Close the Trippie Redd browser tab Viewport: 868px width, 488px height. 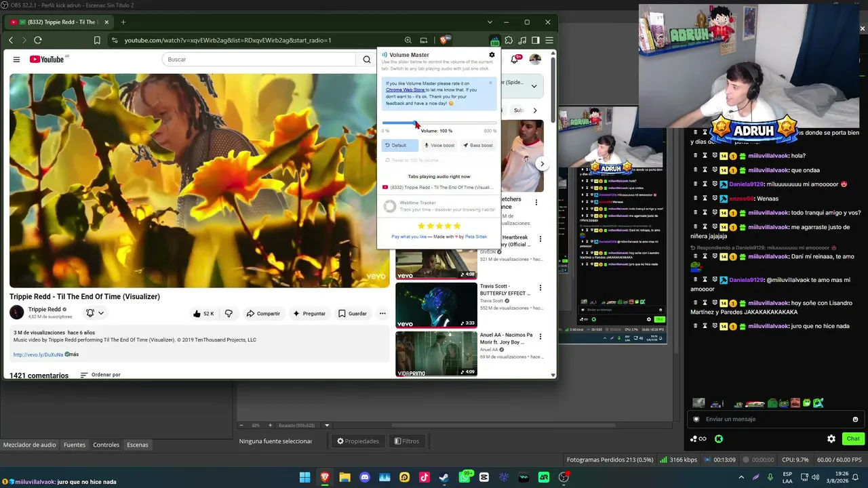pos(106,22)
